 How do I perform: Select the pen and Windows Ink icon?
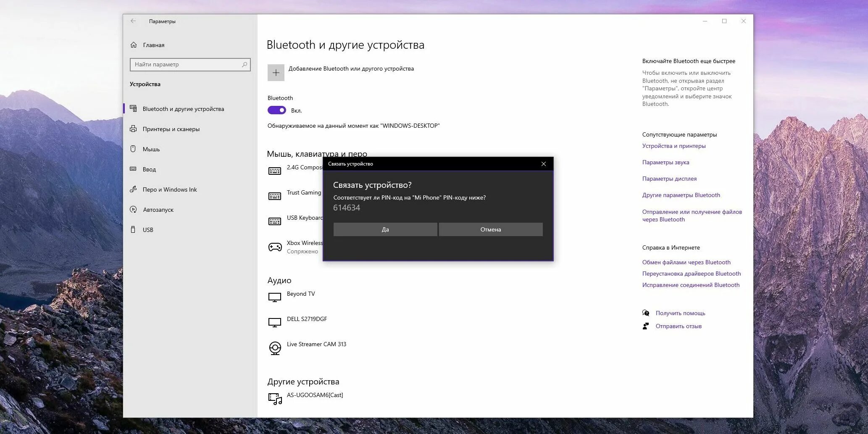[x=133, y=189]
